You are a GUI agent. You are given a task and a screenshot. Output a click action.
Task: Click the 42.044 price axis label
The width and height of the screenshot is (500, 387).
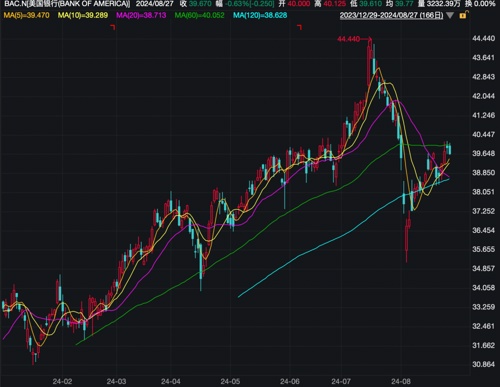483,96
